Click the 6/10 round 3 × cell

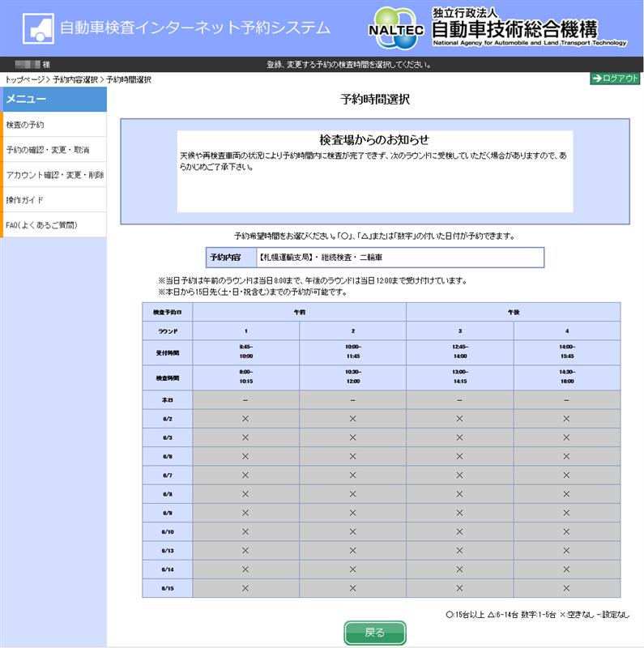[460, 532]
